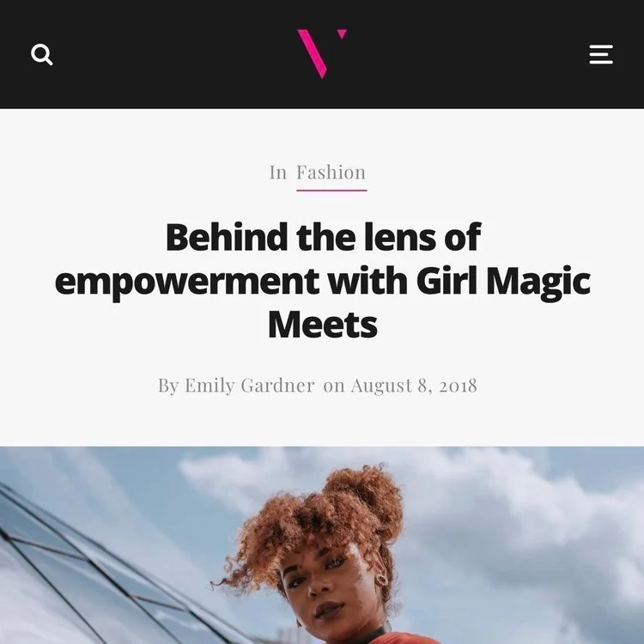Click the 'By' label before the author

click(168, 386)
